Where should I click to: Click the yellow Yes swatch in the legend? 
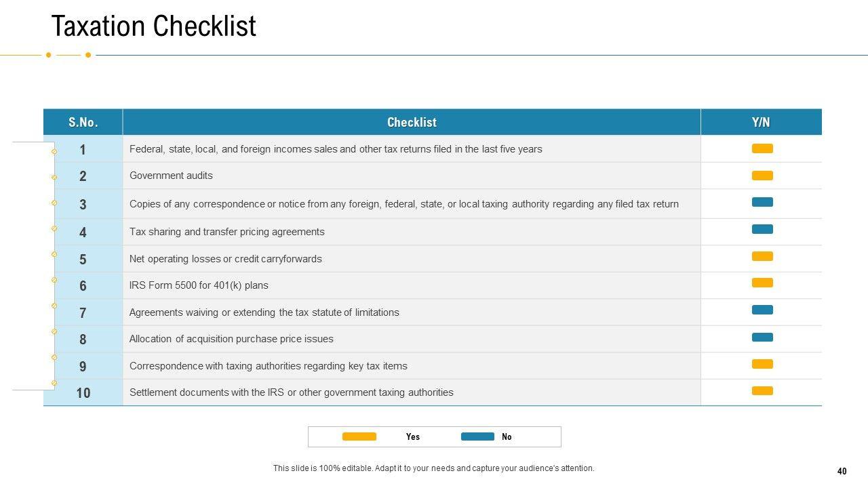point(359,436)
